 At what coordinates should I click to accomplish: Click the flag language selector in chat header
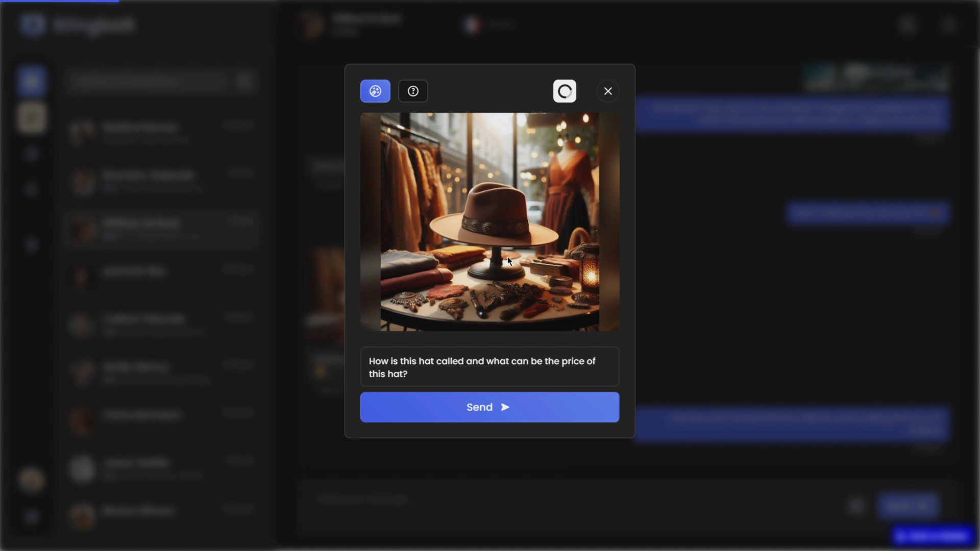pos(472,24)
